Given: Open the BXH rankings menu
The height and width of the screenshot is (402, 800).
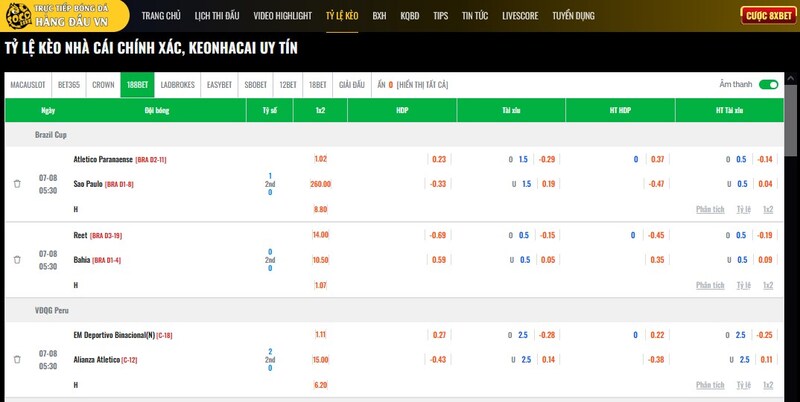Looking at the screenshot, I should [379, 16].
